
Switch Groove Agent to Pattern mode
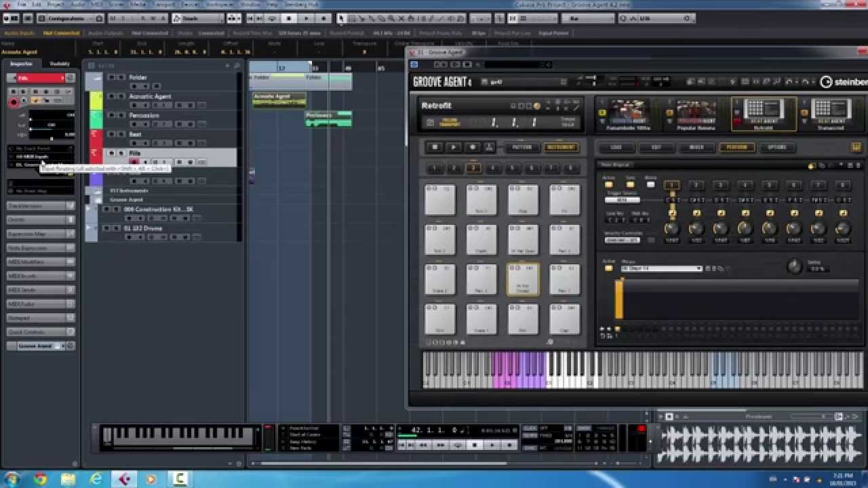(521, 147)
